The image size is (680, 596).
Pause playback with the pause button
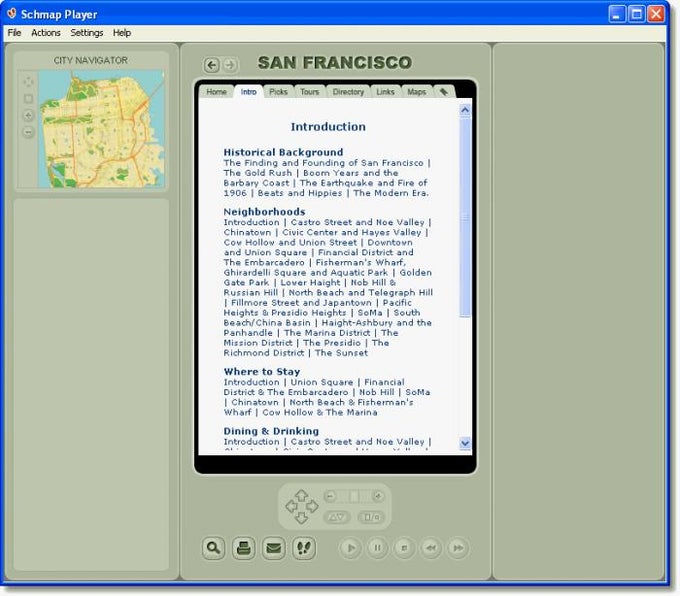[377, 548]
